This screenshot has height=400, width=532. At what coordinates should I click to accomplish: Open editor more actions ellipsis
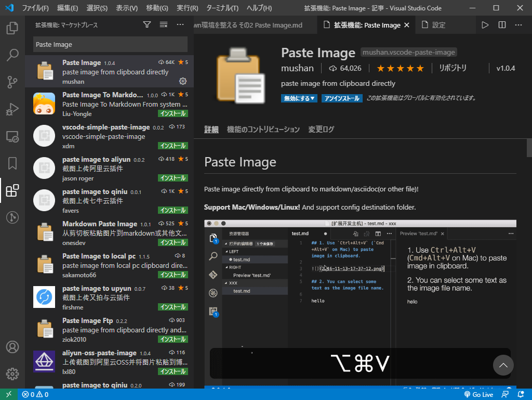[x=518, y=25]
